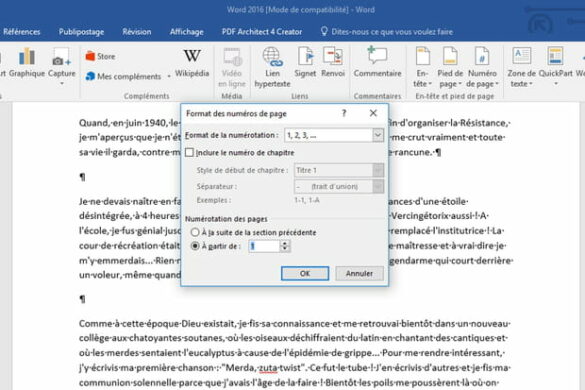585x390 pixels.
Task: Click the dialog help question mark
Action: pos(344,113)
